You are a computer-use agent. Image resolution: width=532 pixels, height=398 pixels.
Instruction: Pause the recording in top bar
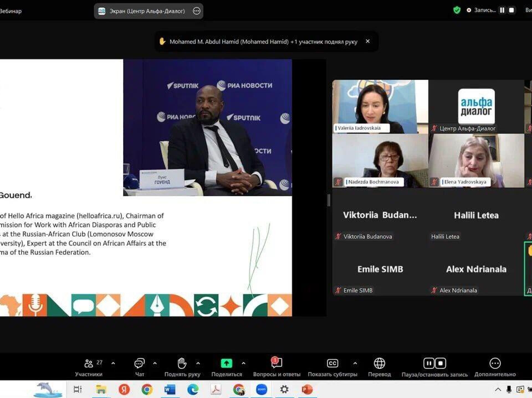[502, 10]
